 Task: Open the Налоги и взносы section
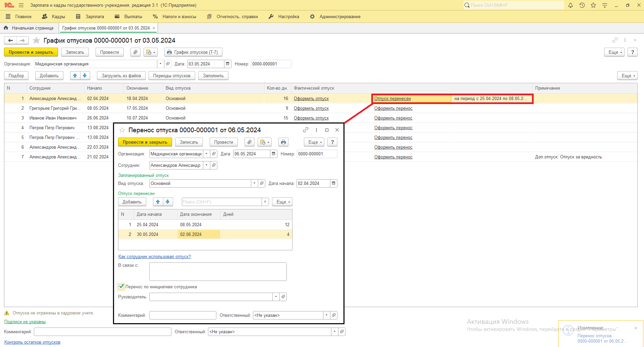pyautogui.click(x=174, y=17)
